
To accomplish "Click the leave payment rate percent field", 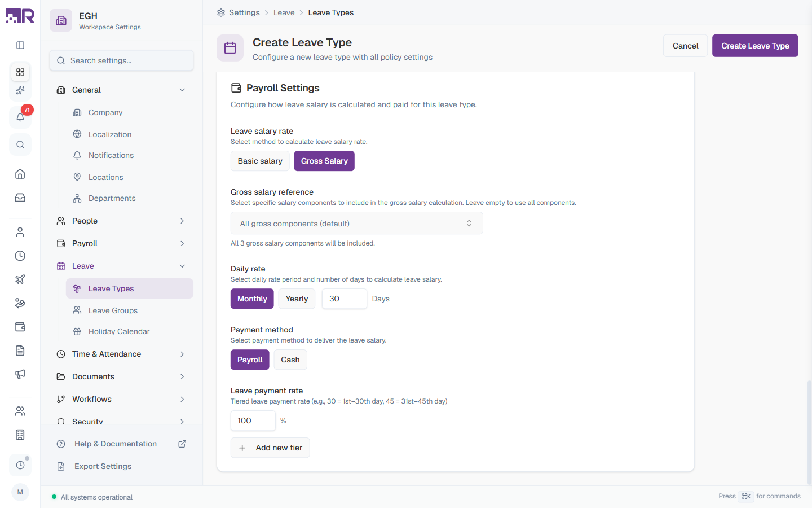I will click(253, 421).
